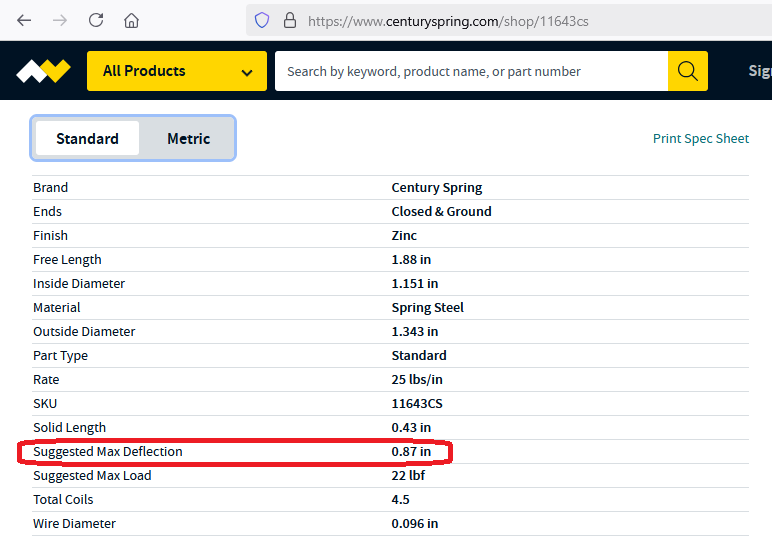Click the 'Suggested Max Deflection' label
772x552 pixels.
tap(108, 452)
